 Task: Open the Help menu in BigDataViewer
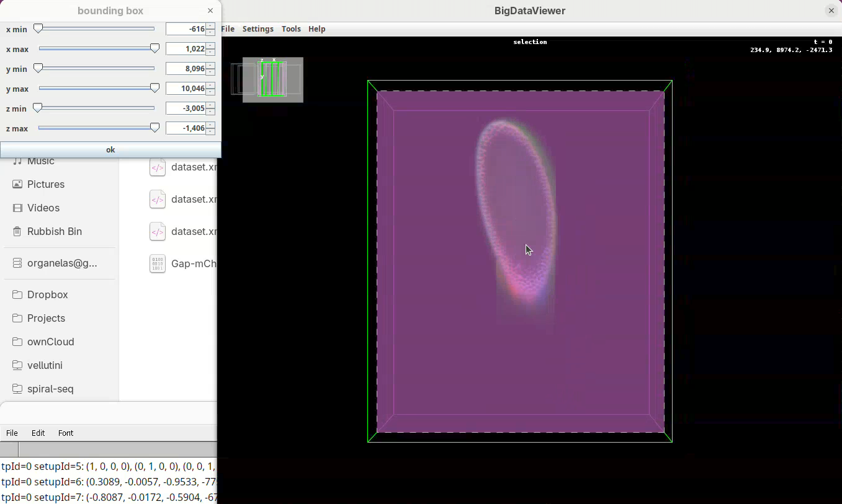click(316, 29)
